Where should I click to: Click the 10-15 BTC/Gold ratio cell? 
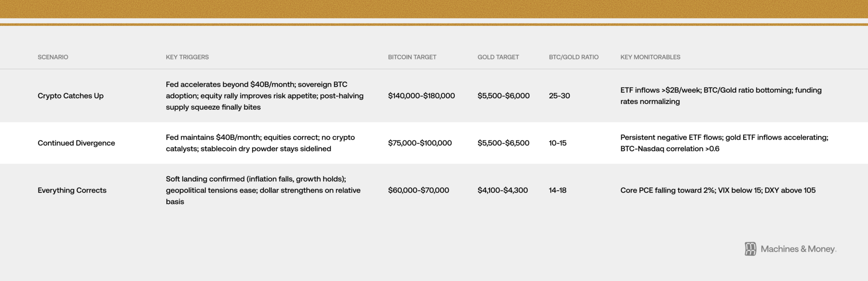point(557,143)
